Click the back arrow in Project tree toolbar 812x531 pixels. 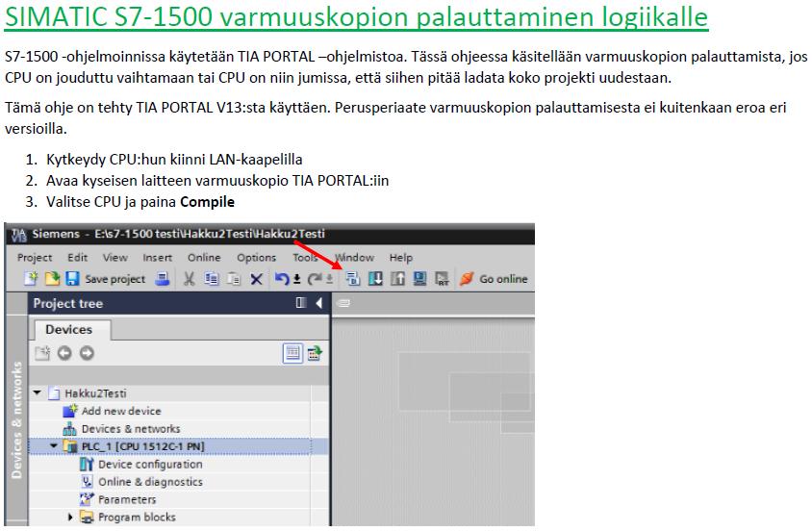64,353
